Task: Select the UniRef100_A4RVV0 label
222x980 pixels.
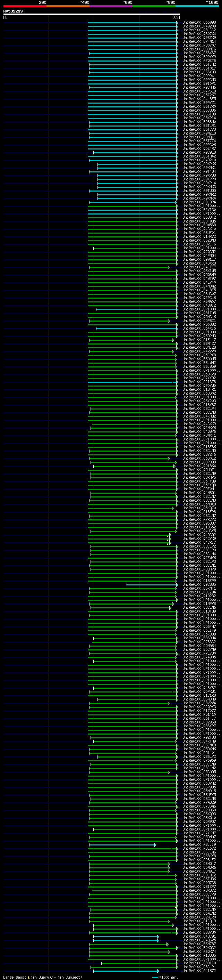Action: point(199,351)
